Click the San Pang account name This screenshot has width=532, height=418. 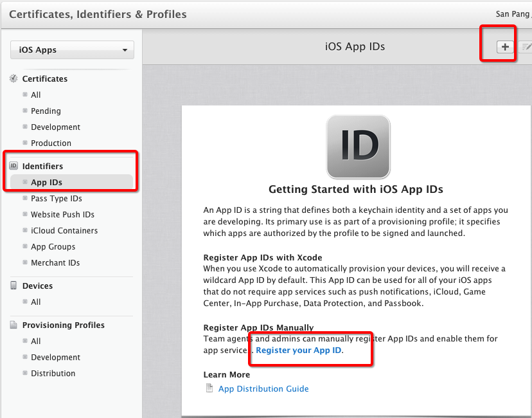click(x=513, y=14)
